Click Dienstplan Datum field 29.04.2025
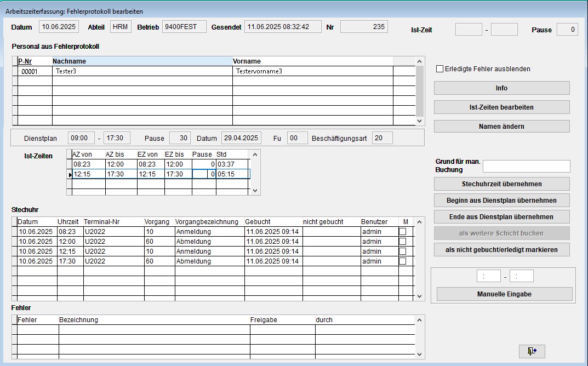The image size is (588, 366). pos(241,138)
